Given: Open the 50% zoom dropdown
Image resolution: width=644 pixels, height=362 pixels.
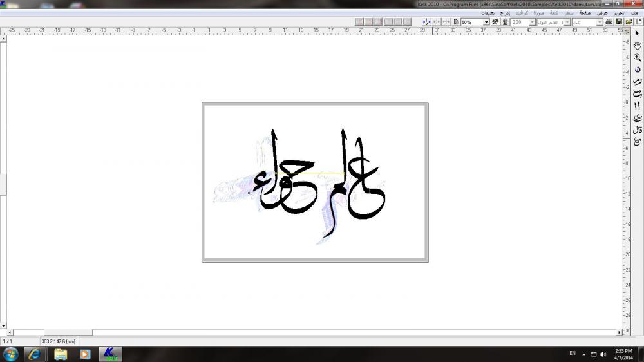Looking at the screenshot, I should coord(486,22).
